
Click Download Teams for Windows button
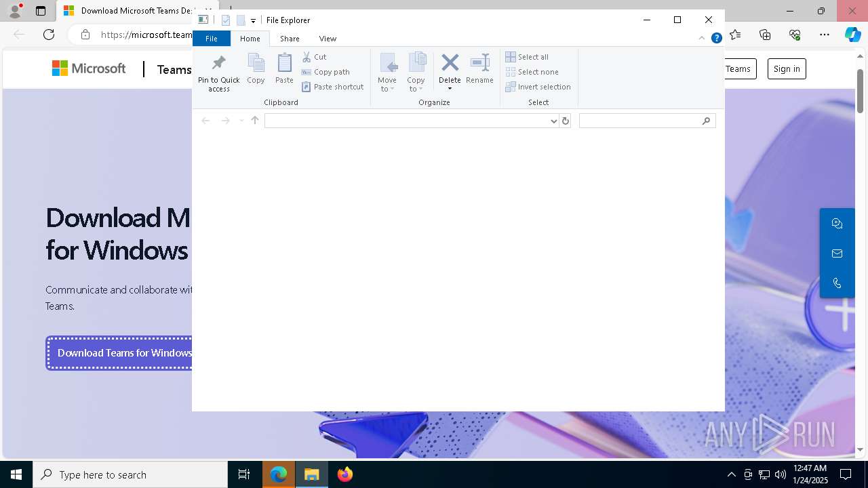click(x=119, y=353)
